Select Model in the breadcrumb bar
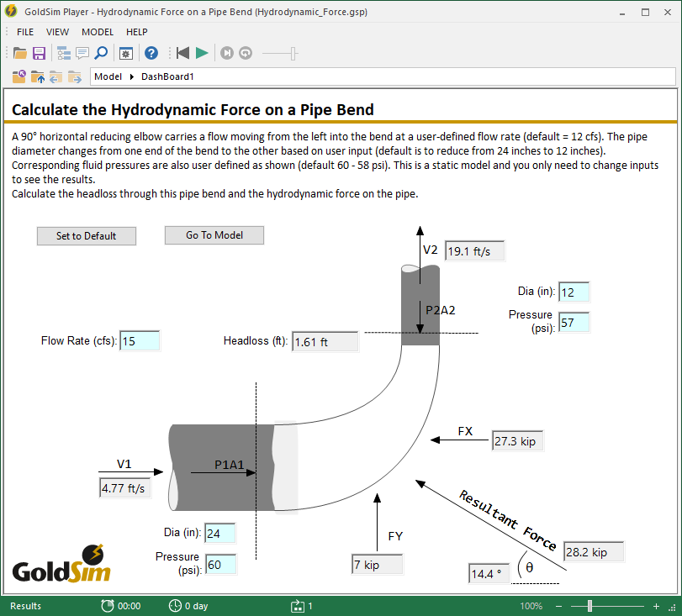682x616 pixels. pyautogui.click(x=108, y=76)
